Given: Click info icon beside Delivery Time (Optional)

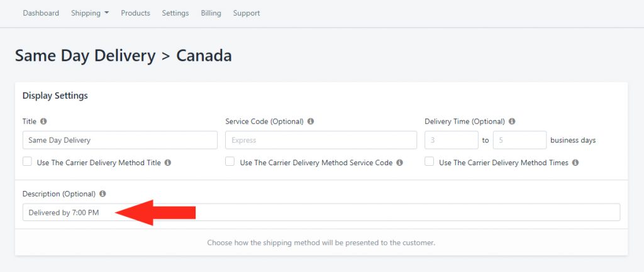Looking at the screenshot, I should [x=512, y=121].
